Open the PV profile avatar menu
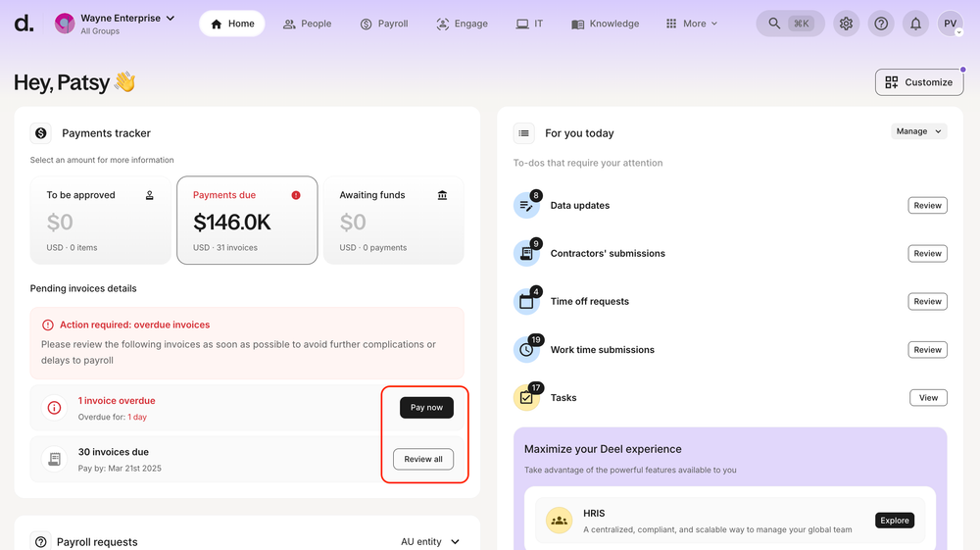The width and height of the screenshot is (980, 550). click(950, 24)
